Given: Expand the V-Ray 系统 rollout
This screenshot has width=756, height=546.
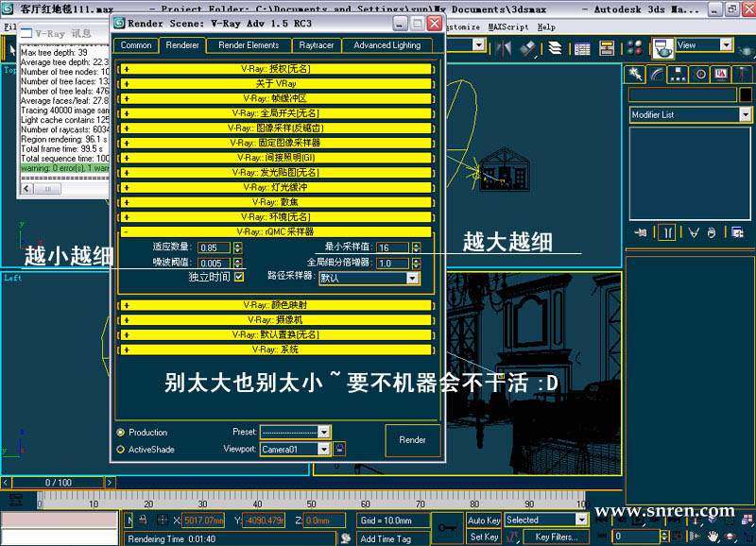Looking at the screenshot, I should (275, 350).
